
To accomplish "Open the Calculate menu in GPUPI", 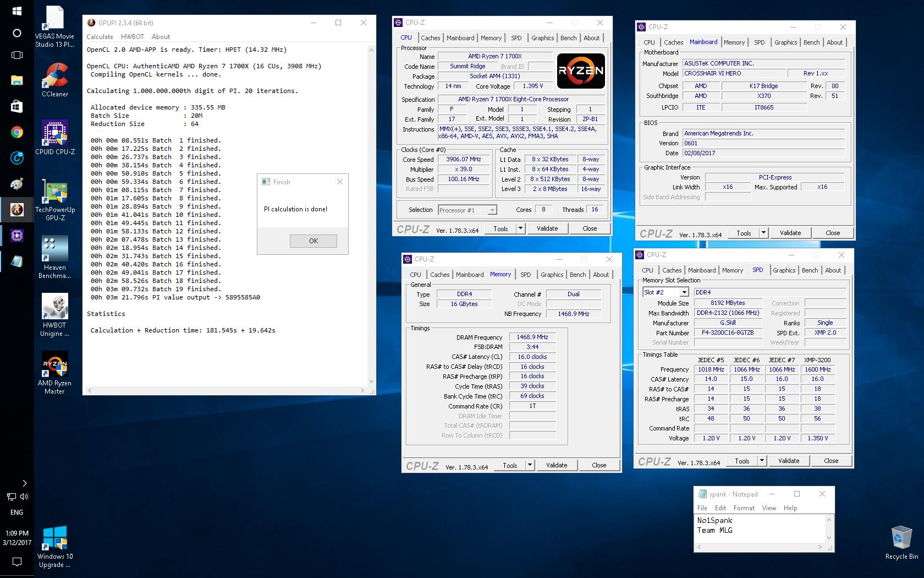I will coord(100,37).
